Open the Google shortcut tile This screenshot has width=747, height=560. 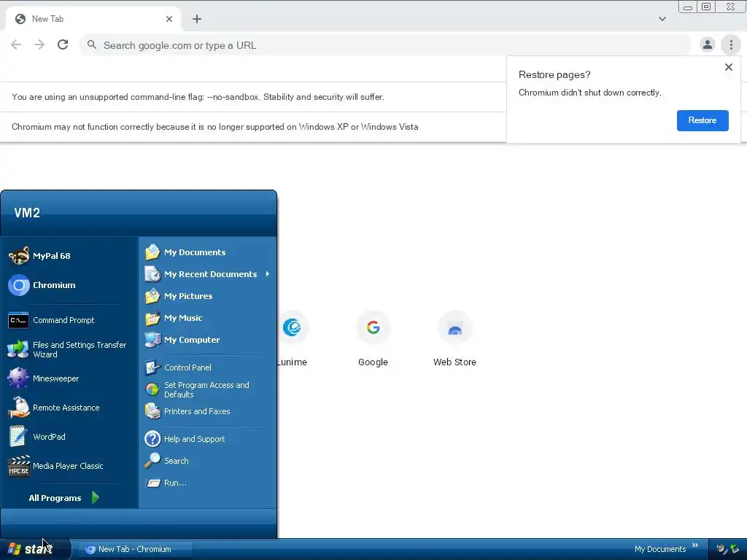pos(373,339)
